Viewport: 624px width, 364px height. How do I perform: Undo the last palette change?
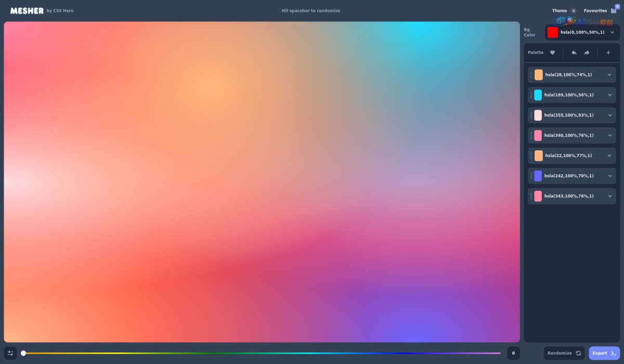pos(574,53)
